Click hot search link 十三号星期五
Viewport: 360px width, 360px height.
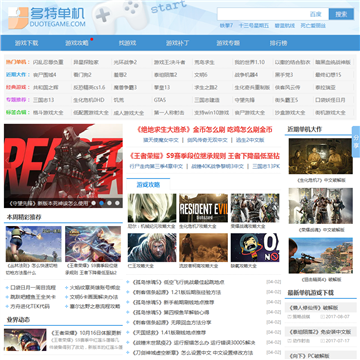(254, 26)
